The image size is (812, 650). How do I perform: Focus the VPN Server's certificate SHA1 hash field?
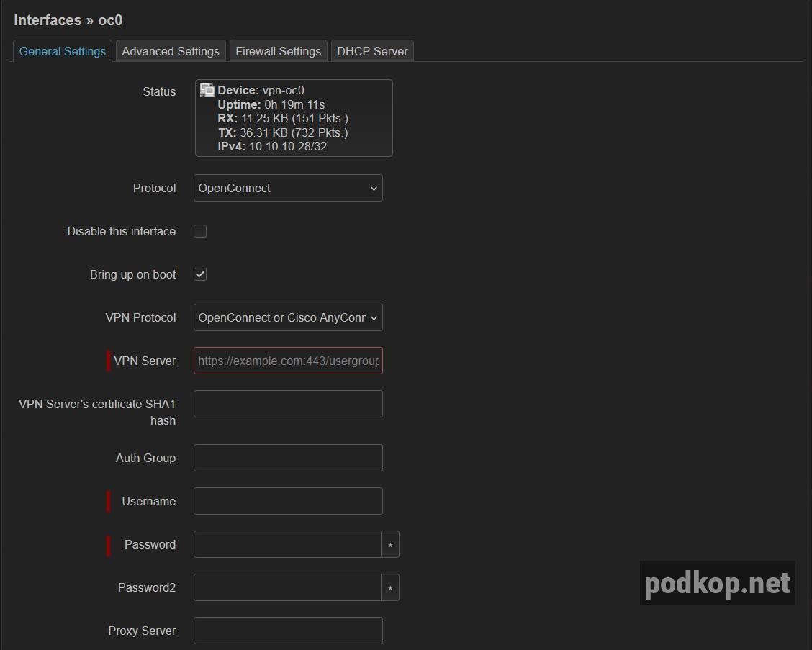coord(288,404)
